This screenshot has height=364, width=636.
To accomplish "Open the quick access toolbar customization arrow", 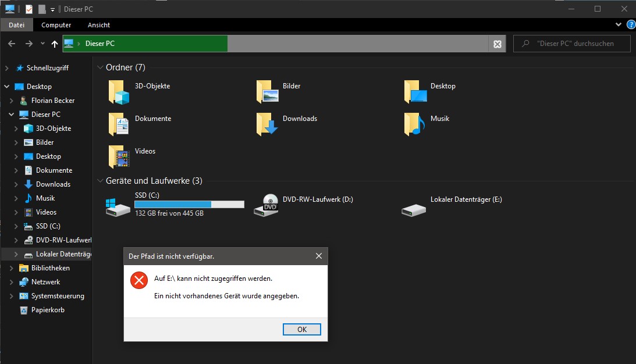I will coord(52,9).
